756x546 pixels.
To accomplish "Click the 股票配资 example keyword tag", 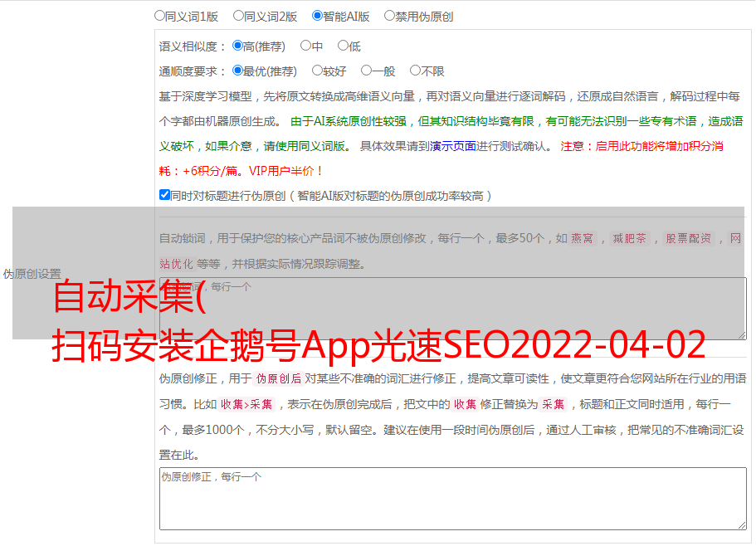I will click(x=689, y=238).
